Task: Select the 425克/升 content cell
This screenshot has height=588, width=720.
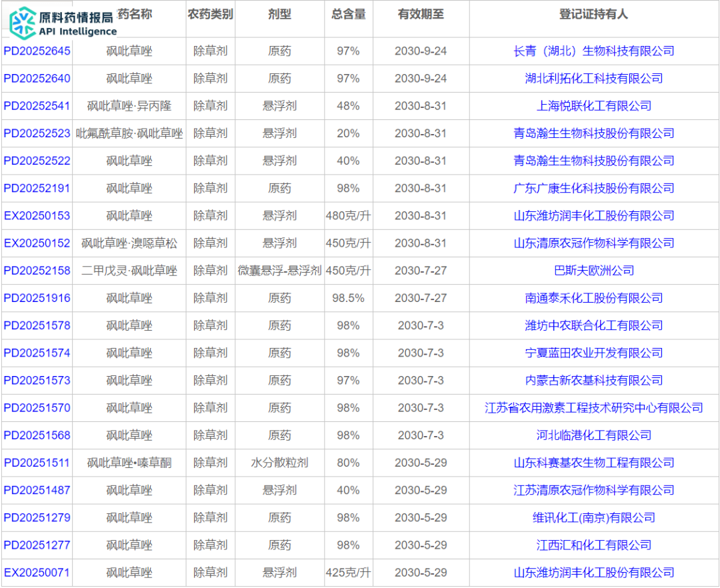Action: click(349, 573)
